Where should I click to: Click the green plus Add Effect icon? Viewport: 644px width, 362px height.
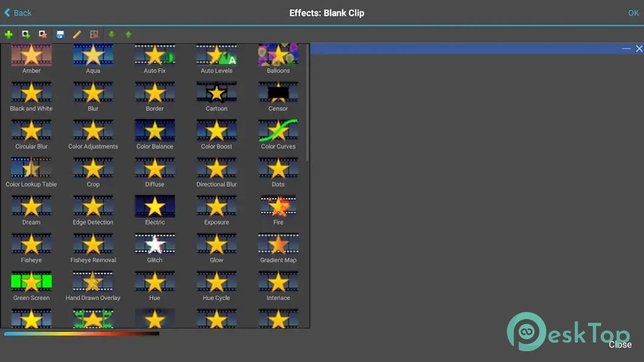[x=8, y=34]
